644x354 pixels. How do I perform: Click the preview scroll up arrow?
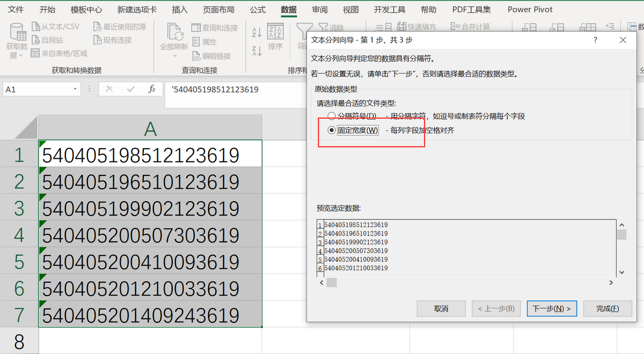(x=621, y=225)
